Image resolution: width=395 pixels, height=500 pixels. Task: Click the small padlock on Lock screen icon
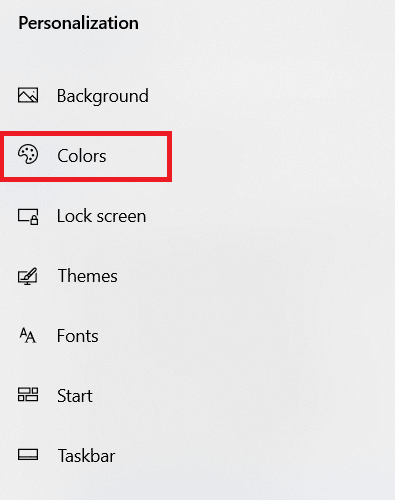(x=34, y=220)
